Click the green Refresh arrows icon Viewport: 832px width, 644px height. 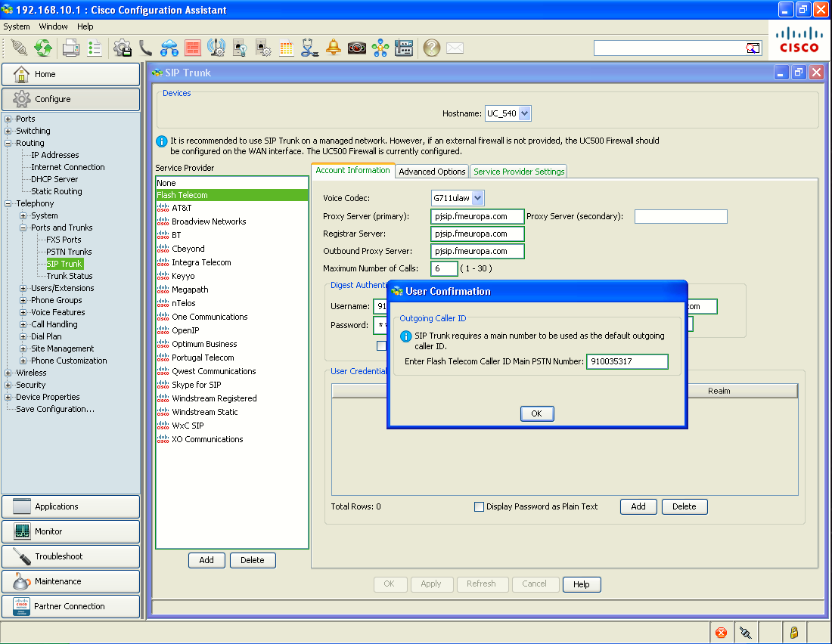coord(43,48)
